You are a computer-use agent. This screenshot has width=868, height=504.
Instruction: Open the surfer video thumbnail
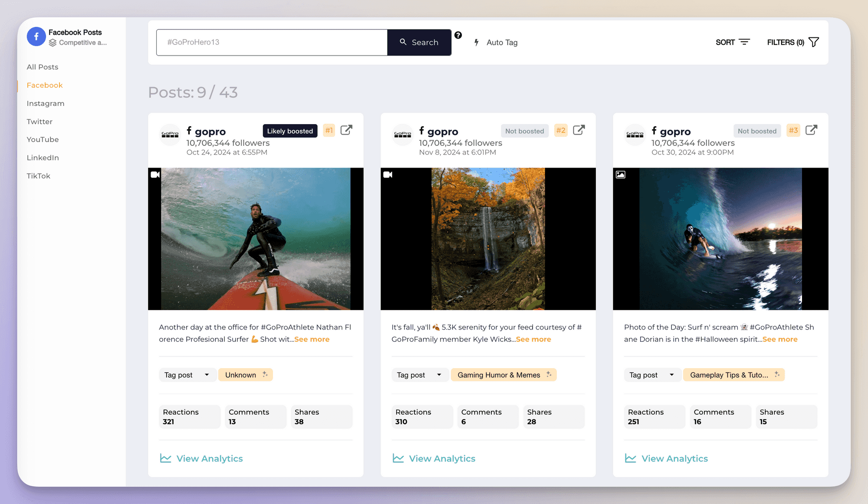point(256,239)
